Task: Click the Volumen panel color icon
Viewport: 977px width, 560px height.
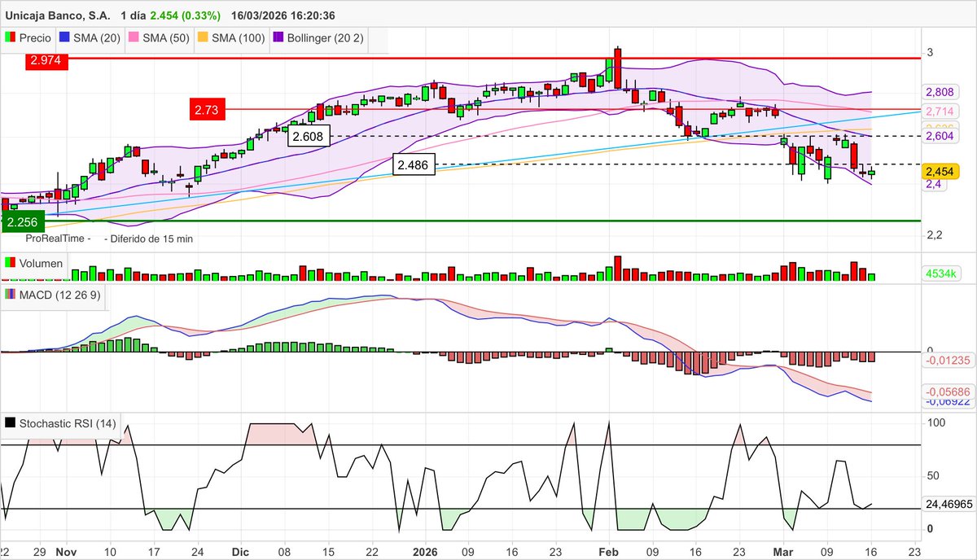Action: (11, 263)
